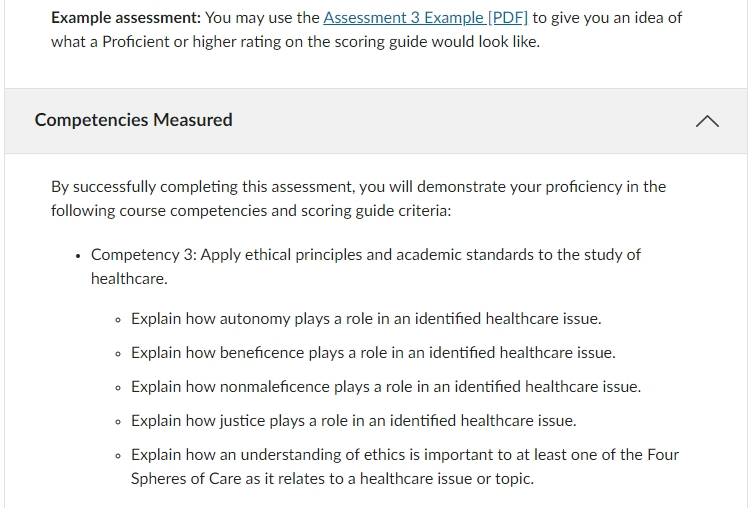Viewport: 756px width, 514px height.
Task: Click the 'By successfully completing this assessment' paragraph
Action: pyautogui.click(x=358, y=199)
